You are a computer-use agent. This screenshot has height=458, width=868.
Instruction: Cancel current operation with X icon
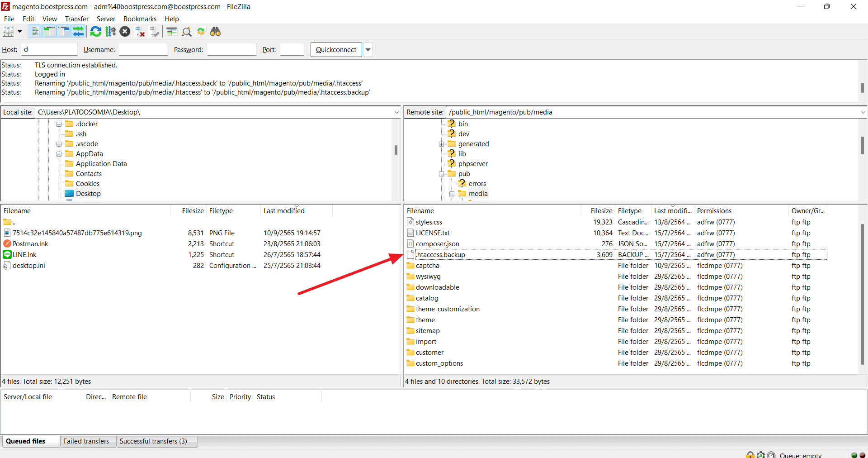pos(125,32)
